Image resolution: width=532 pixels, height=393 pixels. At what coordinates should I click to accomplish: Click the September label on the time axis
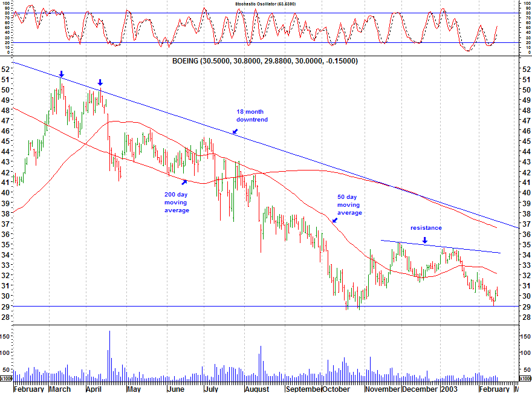pos(303,389)
